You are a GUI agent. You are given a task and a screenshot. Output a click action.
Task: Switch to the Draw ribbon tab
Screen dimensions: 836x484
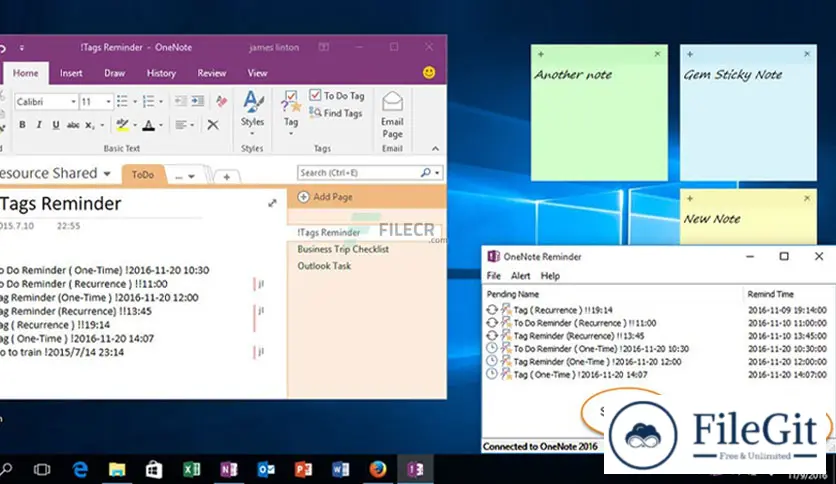coord(114,73)
